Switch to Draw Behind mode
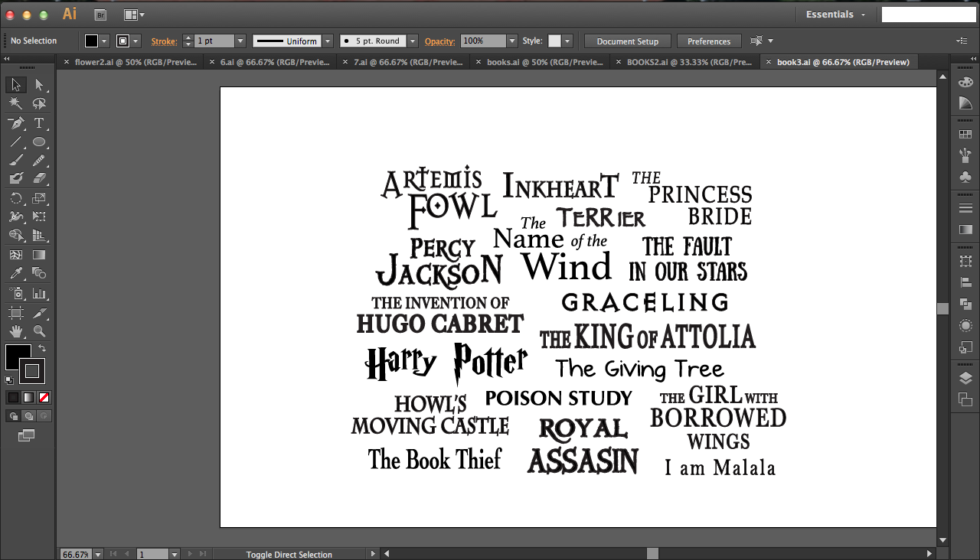 pos(28,416)
